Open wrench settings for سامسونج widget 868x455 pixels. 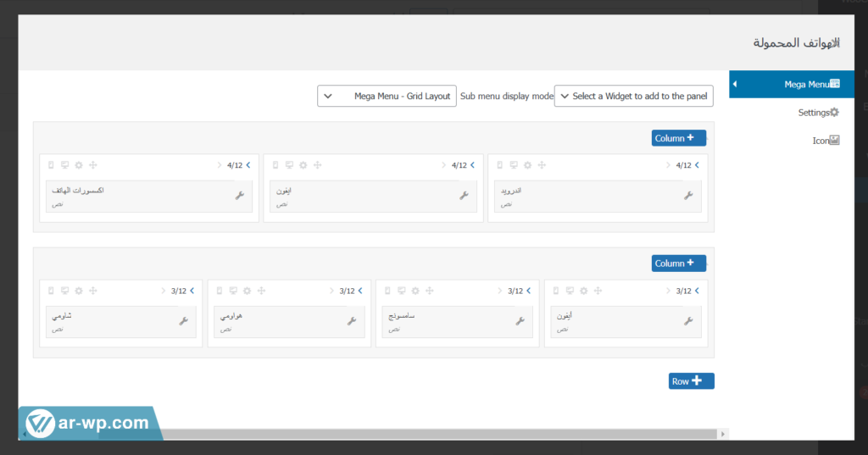[520, 321]
